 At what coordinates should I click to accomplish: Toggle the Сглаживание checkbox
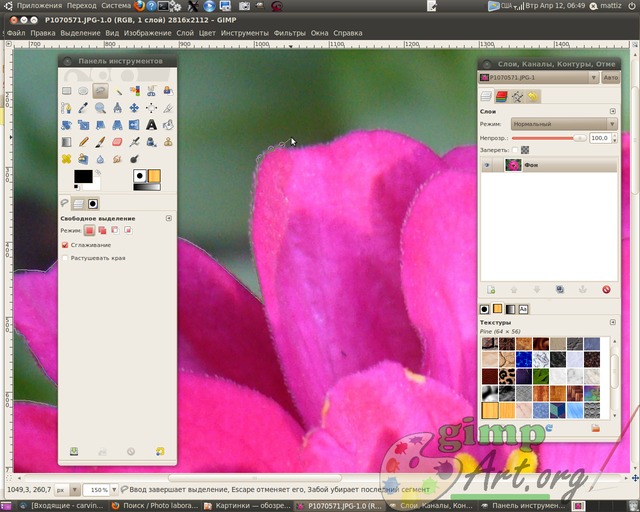pyautogui.click(x=64, y=245)
